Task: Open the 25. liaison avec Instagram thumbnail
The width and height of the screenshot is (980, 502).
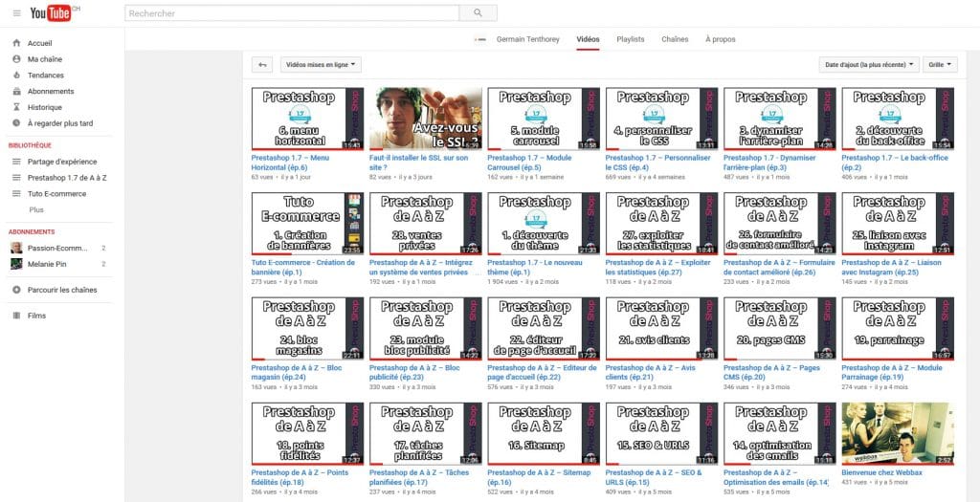Action: tap(898, 224)
